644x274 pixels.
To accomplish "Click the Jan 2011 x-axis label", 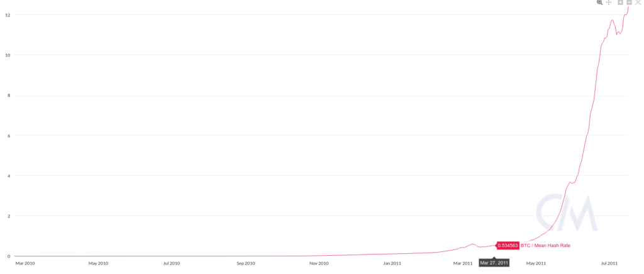I will (392, 263).
